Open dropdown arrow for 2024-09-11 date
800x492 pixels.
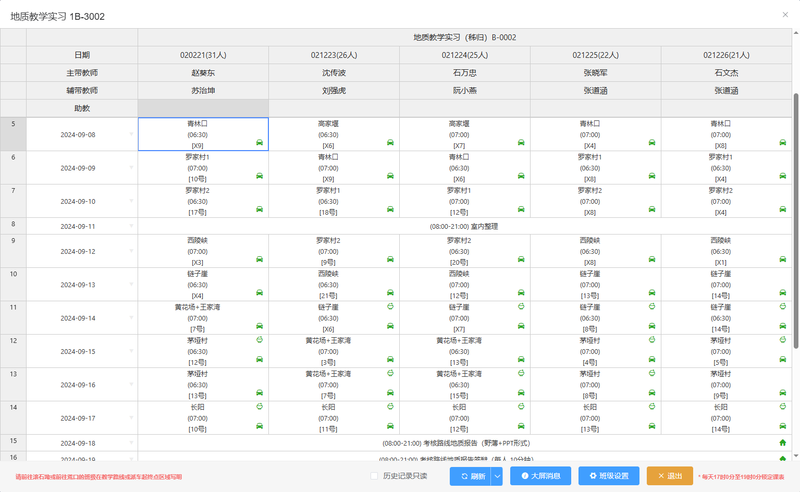[130, 226]
